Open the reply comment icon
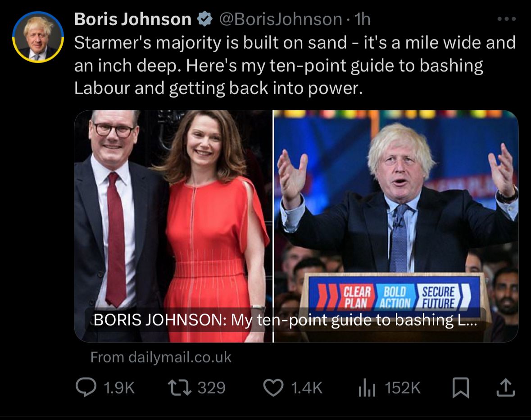The image size is (531, 420). click(x=86, y=388)
